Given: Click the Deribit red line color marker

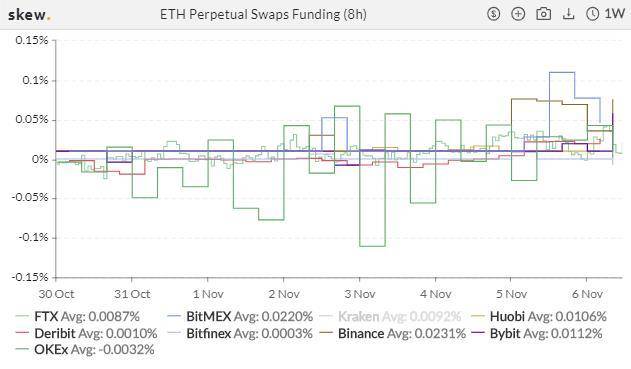Looking at the screenshot, I should (22, 334).
